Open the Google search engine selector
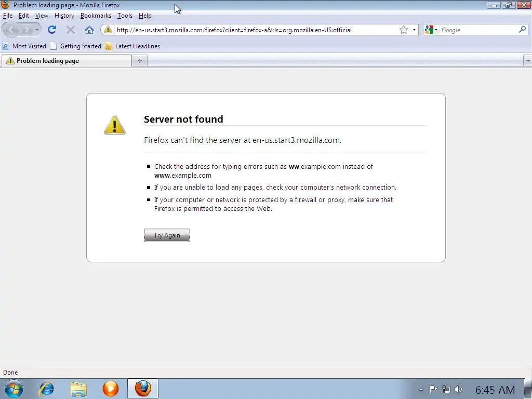This screenshot has width=532, height=399. tap(431, 30)
